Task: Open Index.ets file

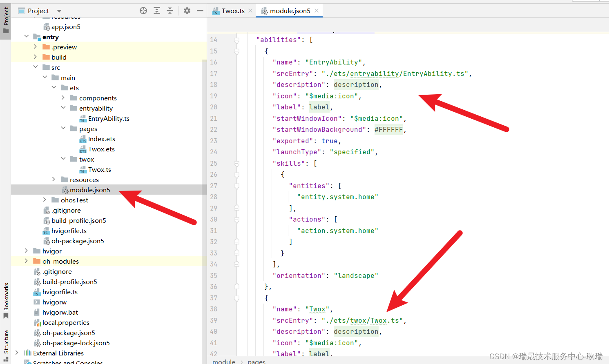Action: (x=102, y=139)
